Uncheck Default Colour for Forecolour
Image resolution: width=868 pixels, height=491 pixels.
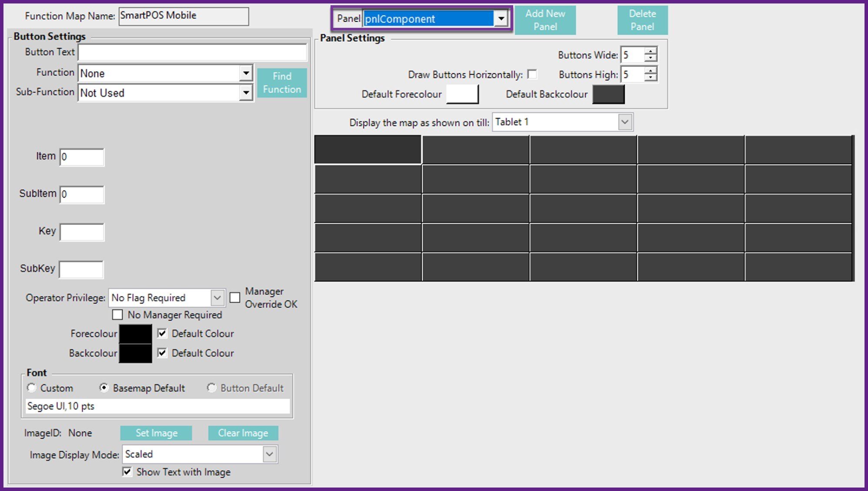162,333
